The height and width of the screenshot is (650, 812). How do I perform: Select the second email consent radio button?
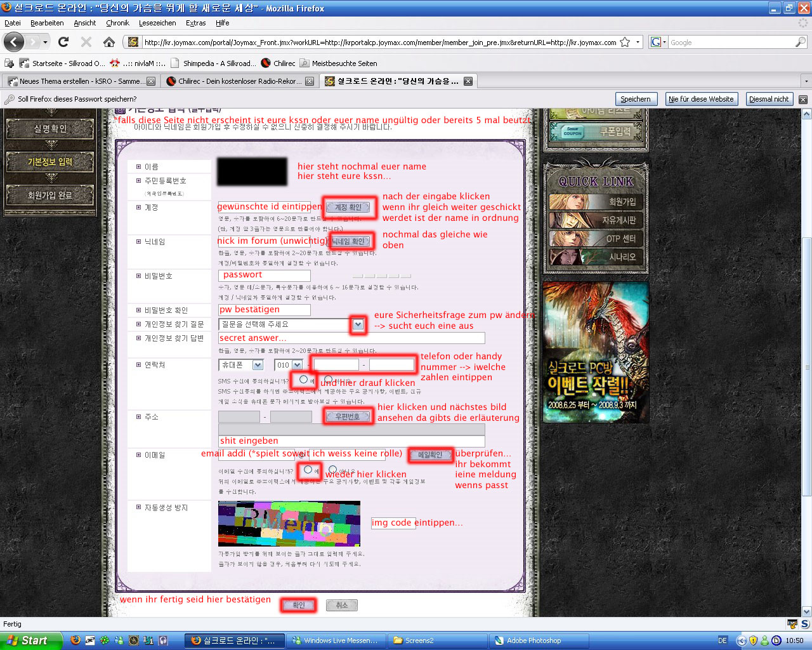(332, 470)
